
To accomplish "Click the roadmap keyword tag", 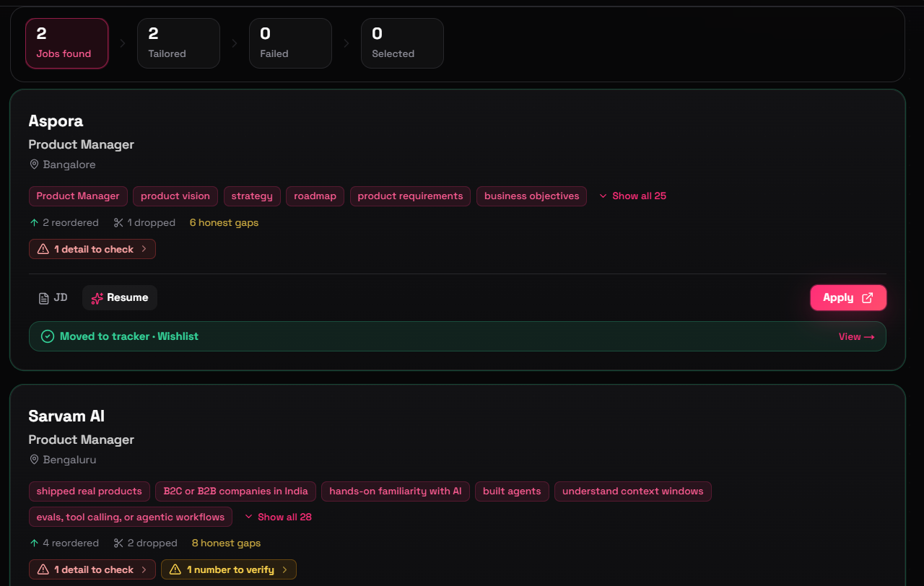I will (x=315, y=196).
